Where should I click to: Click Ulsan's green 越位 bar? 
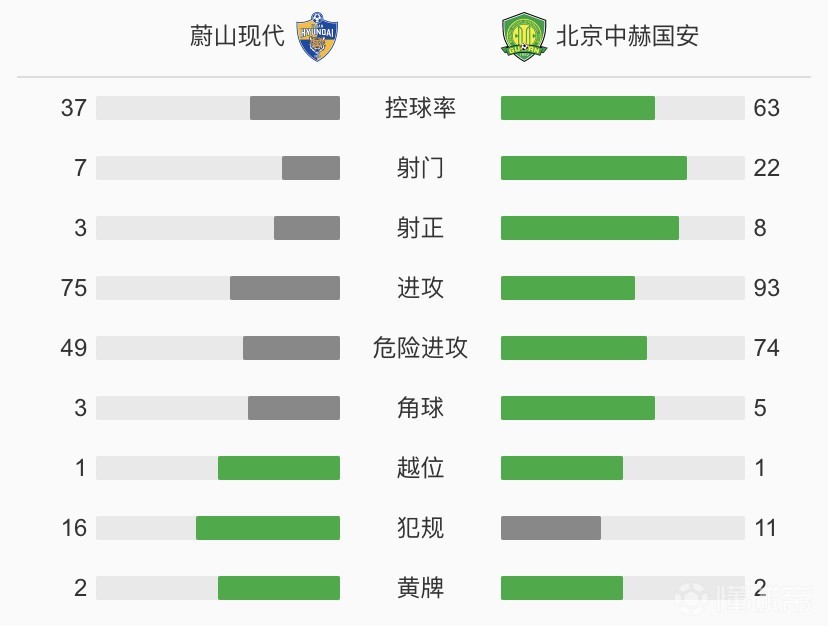[x=279, y=468]
